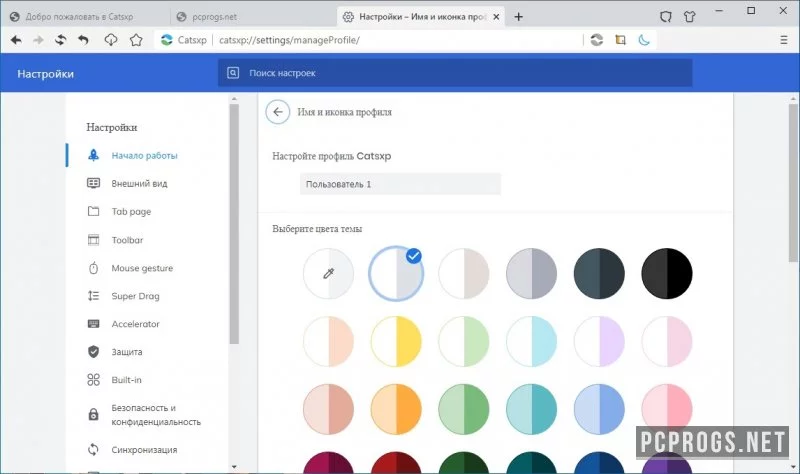This screenshot has height=474, width=800.
Task: Reload the page with refresh icon
Action: coord(61,40)
